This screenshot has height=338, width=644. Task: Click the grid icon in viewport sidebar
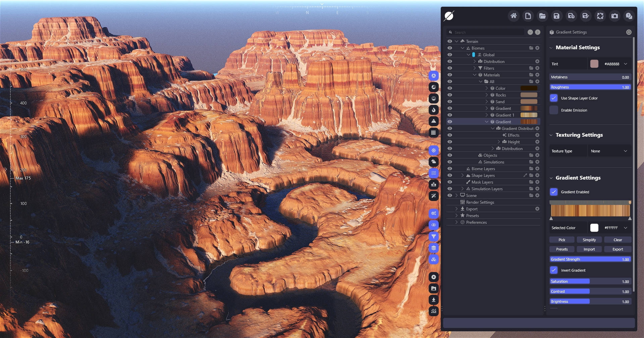434,133
